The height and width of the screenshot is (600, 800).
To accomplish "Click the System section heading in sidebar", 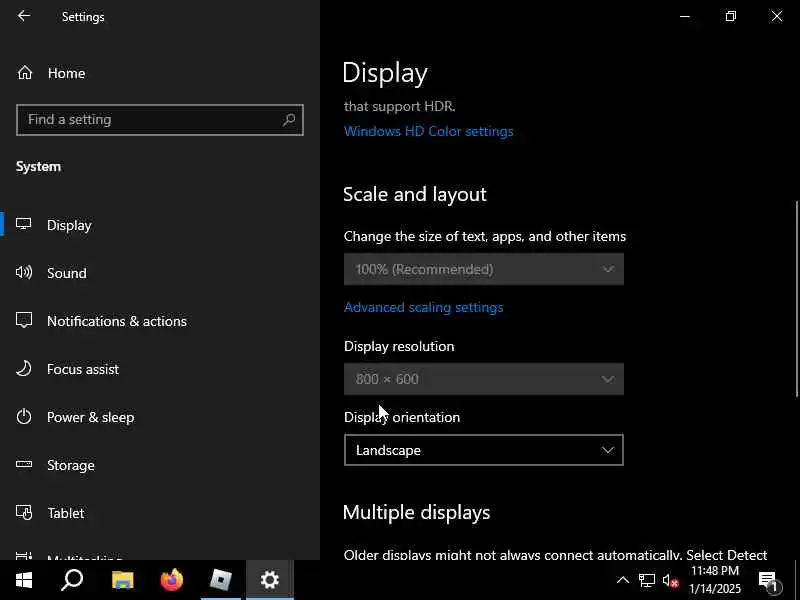I will pyautogui.click(x=38, y=166).
